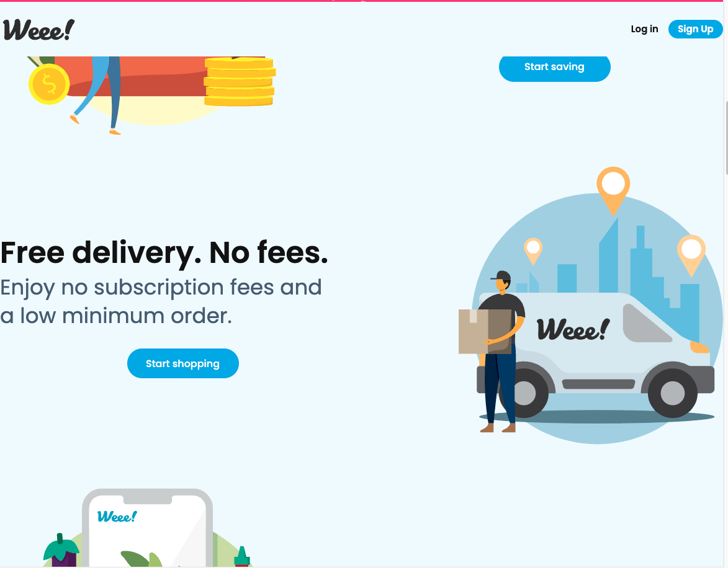Click the Weee! logo in header
The height and width of the screenshot is (568, 728).
[x=38, y=30]
